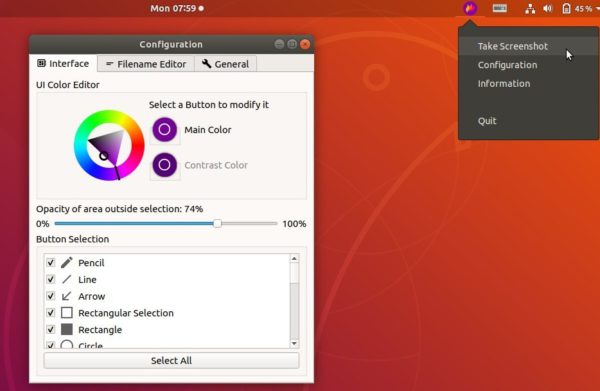Image resolution: width=600 pixels, height=391 pixels.
Task: Click the Arrow label in list
Action: 91,296
